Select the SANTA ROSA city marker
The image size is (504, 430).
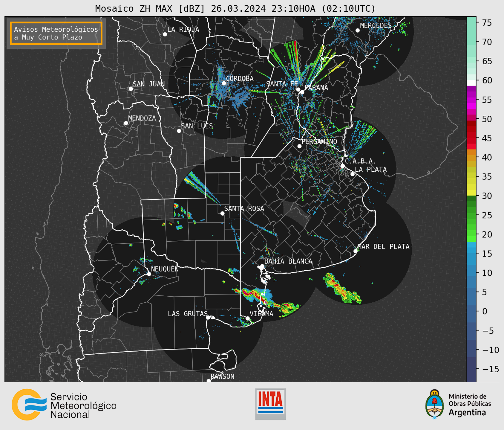pyautogui.click(x=222, y=213)
